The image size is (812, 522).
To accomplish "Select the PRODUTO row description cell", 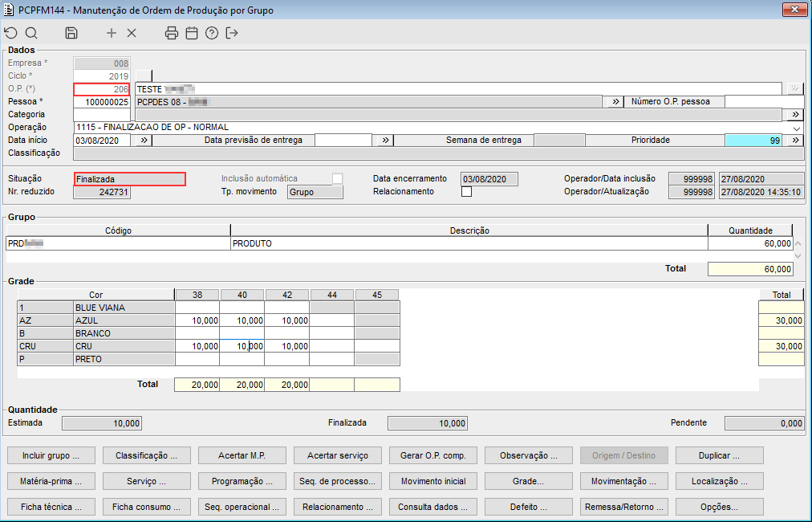I will pyautogui.click(x=469, y=243).
